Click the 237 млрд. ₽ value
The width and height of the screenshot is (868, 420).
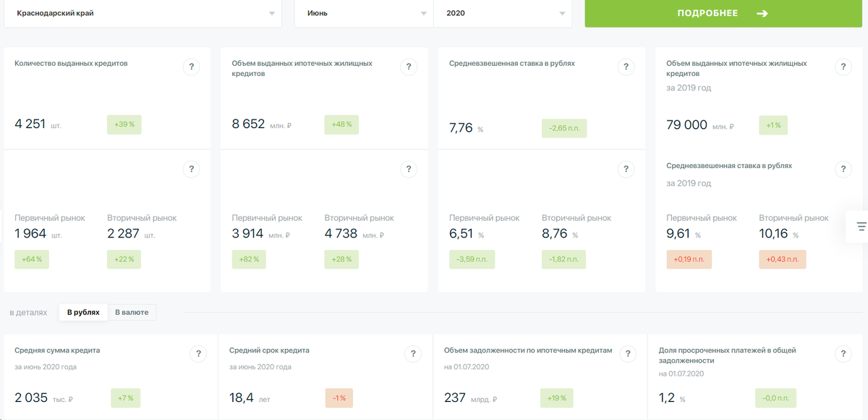[x=470, y=398]
